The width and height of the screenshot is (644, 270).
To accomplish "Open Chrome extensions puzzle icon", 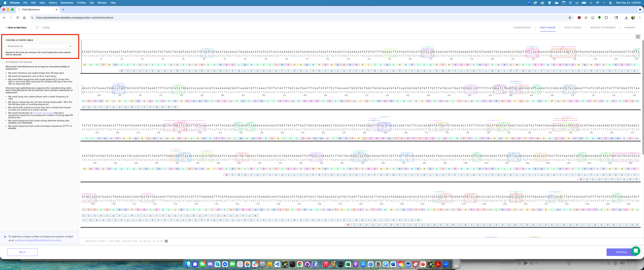I will 606,18.
